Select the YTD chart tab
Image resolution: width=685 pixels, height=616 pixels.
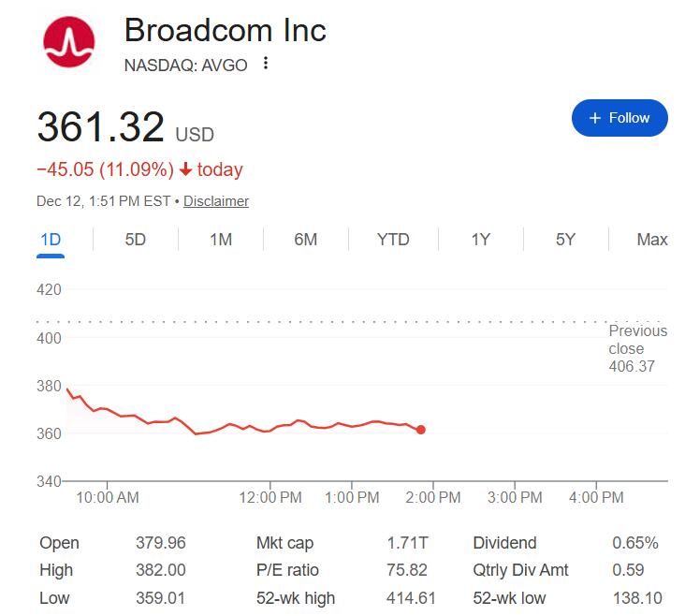tap(393, 240)
